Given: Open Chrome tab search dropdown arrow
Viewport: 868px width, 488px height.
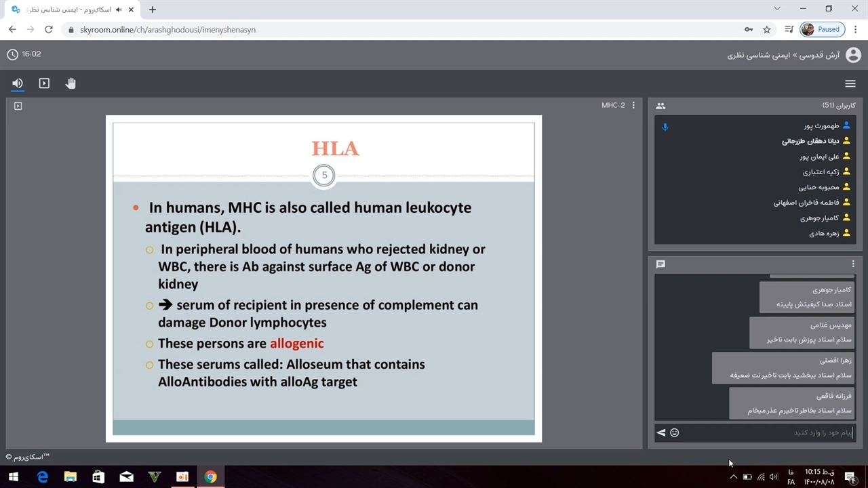Looking at the screenshot, I should [777, 9].
